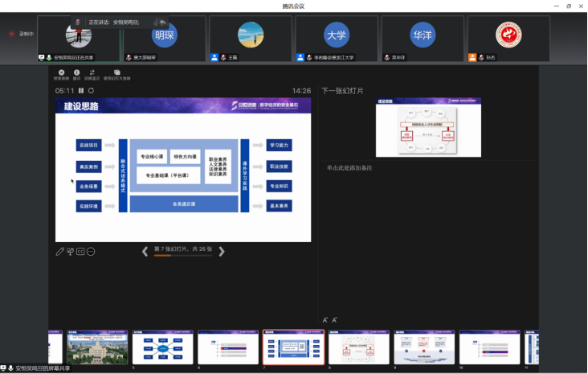The width and height of the screenshot is (588, 374).
Task: Pause the presentation timer
Action: pos(81,91)
